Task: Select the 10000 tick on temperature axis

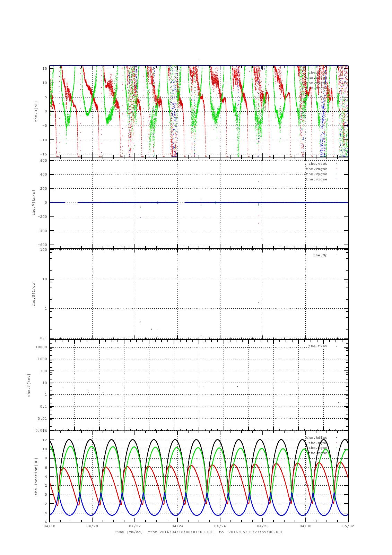Action: (41, 348)
